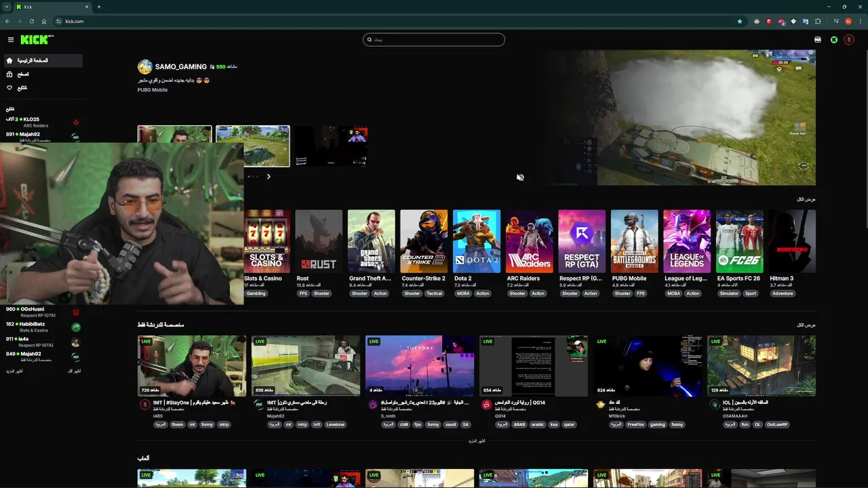Image resolution: width=868 pixels, height=488 pixels.
Task: Unmute the featured stream volume
Action: coord(520,178)
